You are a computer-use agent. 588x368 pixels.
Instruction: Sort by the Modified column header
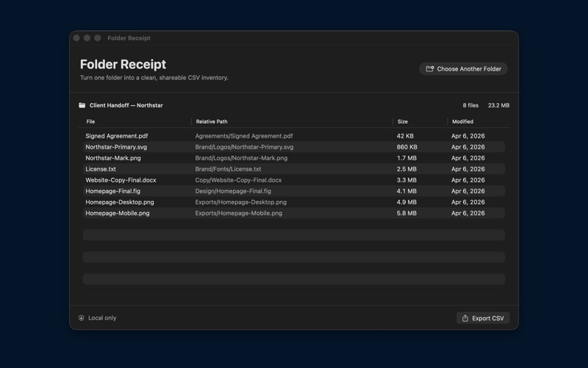(x=462, y=121)
